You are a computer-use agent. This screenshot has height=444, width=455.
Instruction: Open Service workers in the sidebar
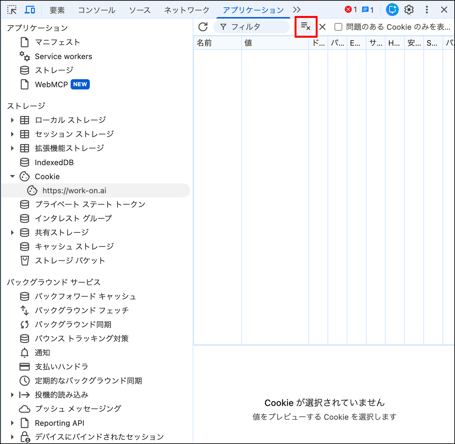pyautogui.click(x=63, y=56)
